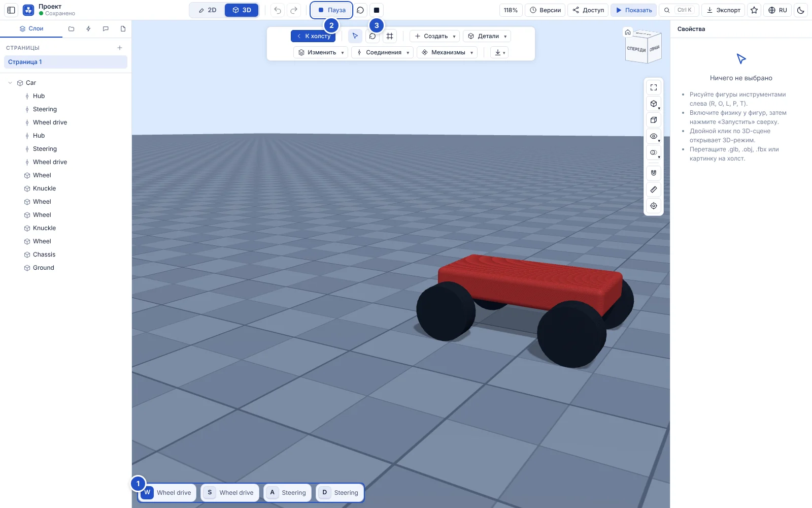Open the perspective box view icon

click(654, 120)
